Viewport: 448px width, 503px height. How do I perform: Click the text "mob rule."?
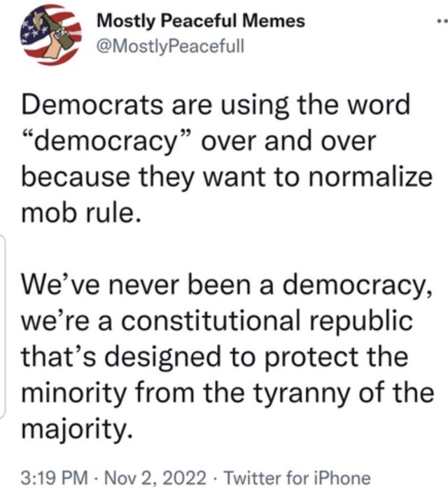coord(82,213)
